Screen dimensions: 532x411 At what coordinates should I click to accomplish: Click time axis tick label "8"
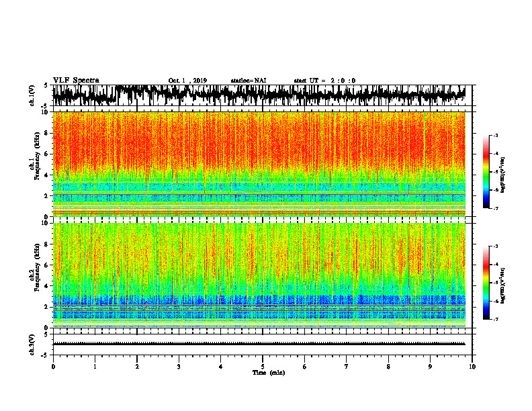coord(388,367)
